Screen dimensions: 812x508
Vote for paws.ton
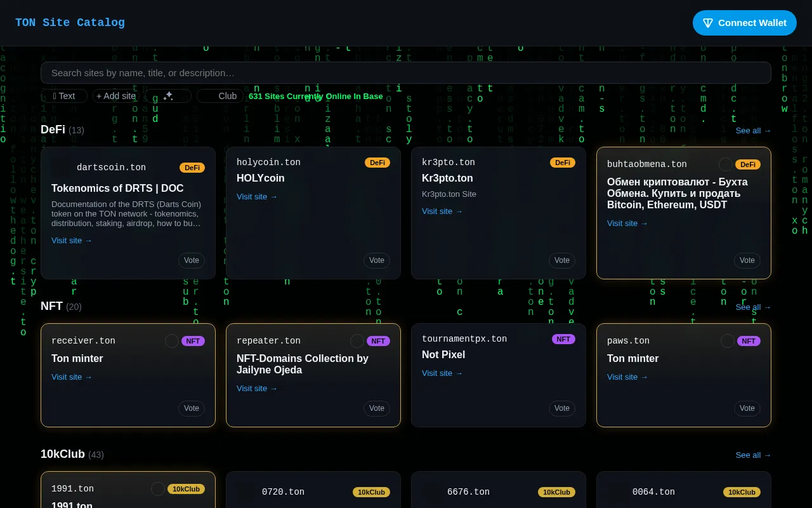pos(747,408)
